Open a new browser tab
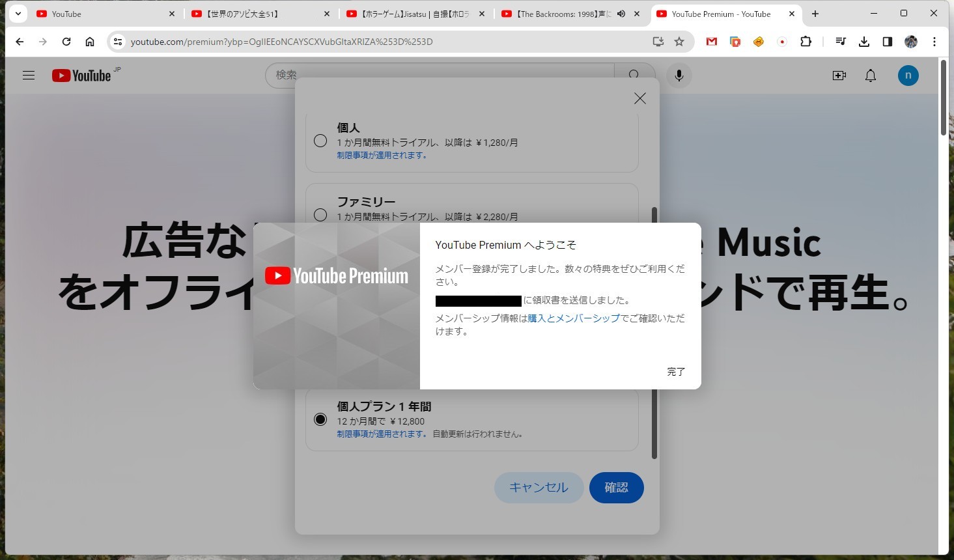 815,14
